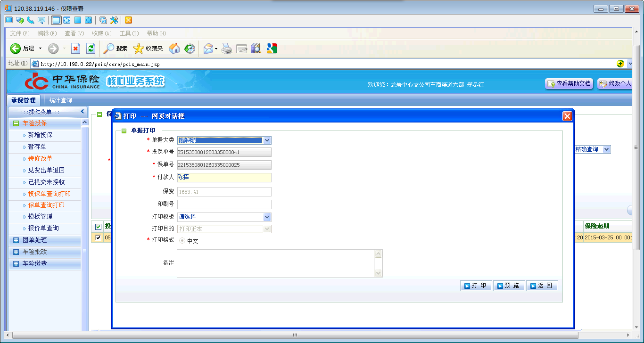Viewport: 644px width, 343px height.
Task: Click the 印刷号 input field
Action: click(224, 204)
